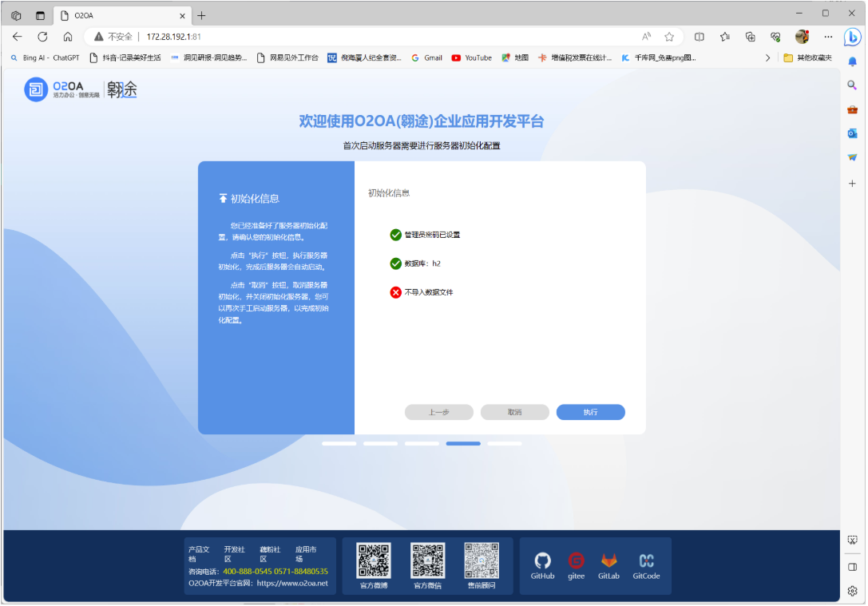Image resolution: width=868 pixels, height=606 pixels.
Task: Click the active fourth step indicator bar
Action: pyautogui.click(x=463, y=443)
